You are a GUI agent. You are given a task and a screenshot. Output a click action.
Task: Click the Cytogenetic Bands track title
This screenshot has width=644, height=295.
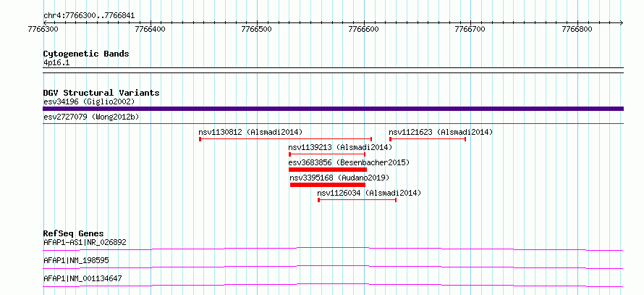[86, 54]
